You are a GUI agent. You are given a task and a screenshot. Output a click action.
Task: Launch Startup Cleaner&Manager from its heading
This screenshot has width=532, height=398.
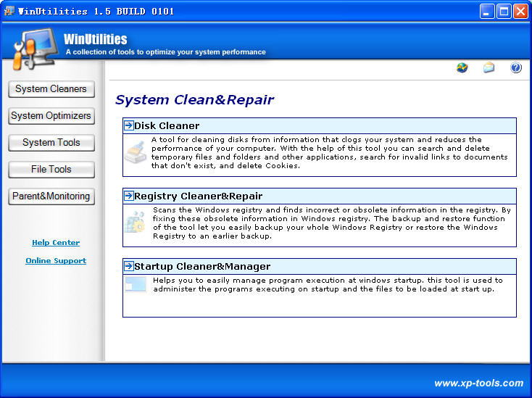pos(202,266)
